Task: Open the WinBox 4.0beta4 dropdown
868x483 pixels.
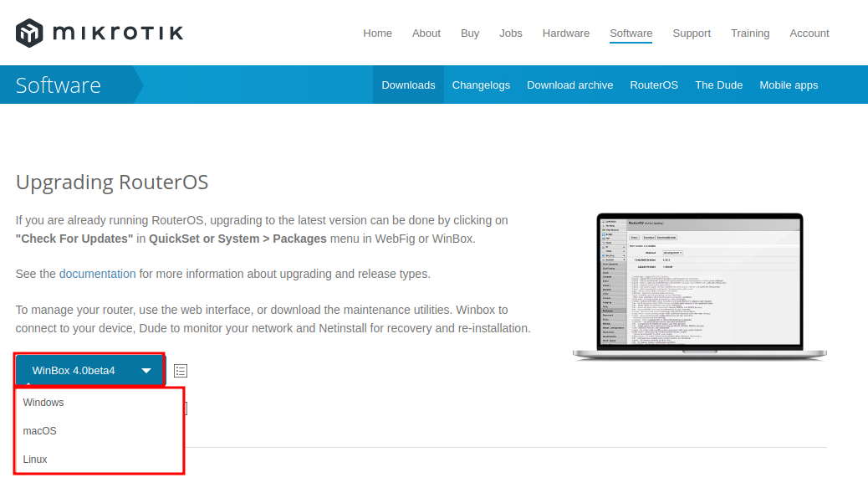Action: [89, 370]
